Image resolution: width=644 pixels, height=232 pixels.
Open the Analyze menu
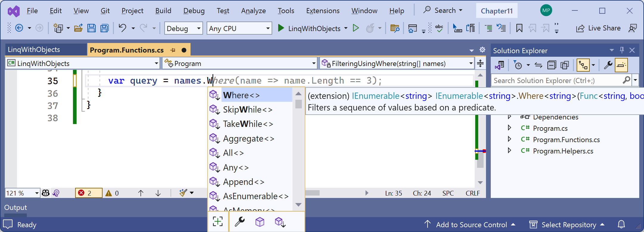tap(253, 11)
